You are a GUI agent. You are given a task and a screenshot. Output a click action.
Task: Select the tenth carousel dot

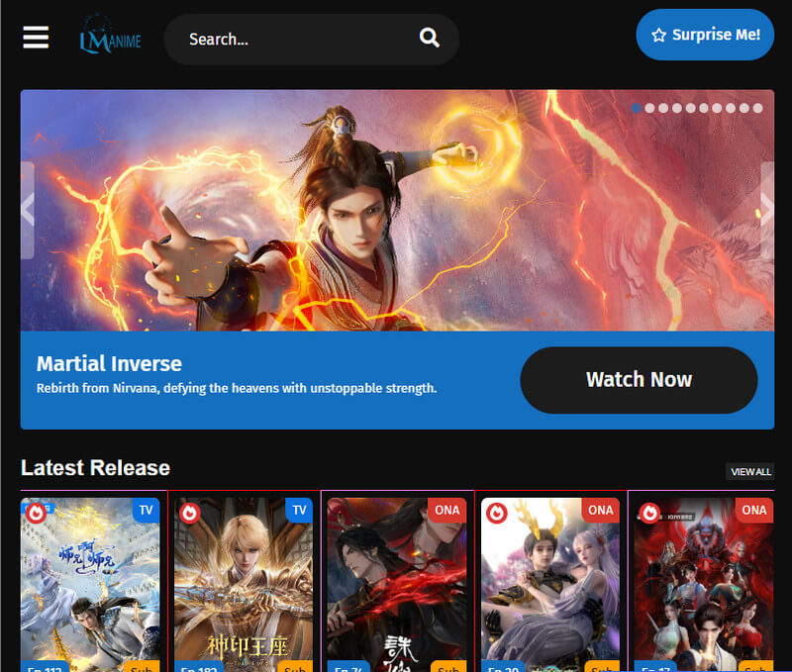tap(757, 108)
